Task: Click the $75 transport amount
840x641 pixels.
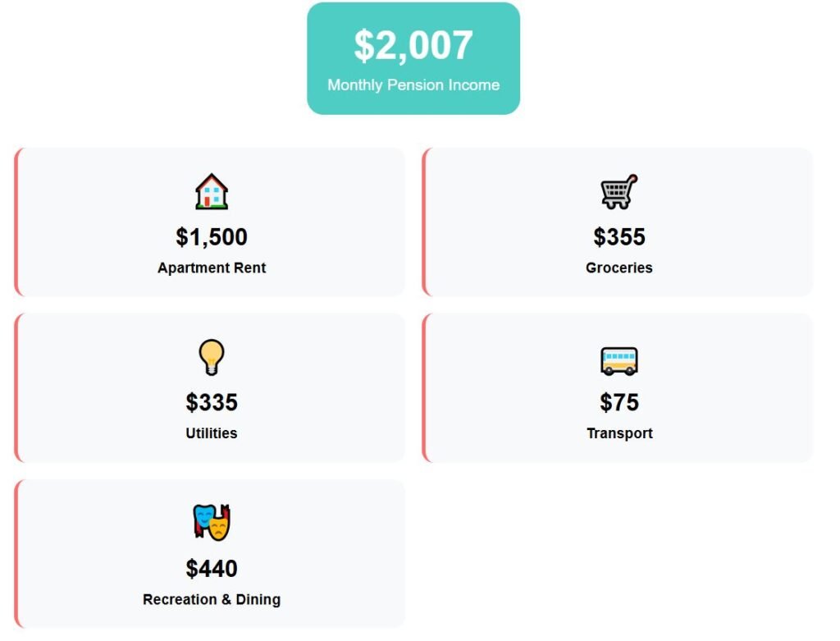Action: point(619,403)
